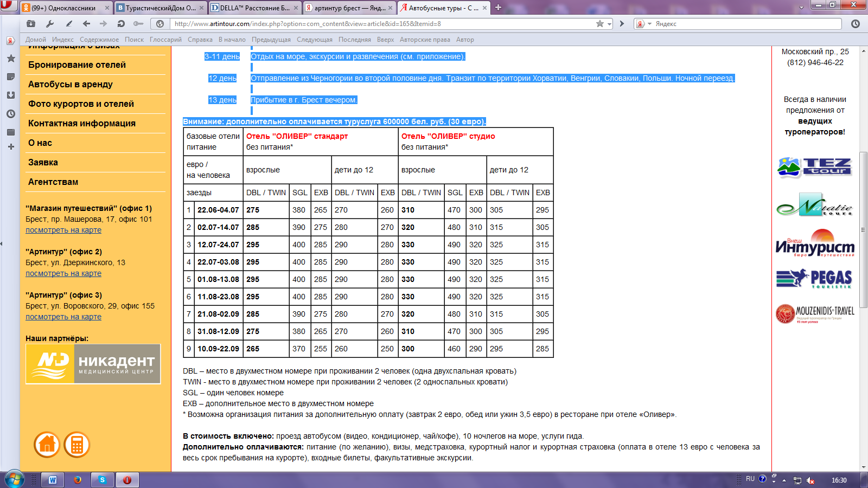Click the pencil edit icon in toolbar
This screenshot has height=488, width=868.
[x=69, y=24]
